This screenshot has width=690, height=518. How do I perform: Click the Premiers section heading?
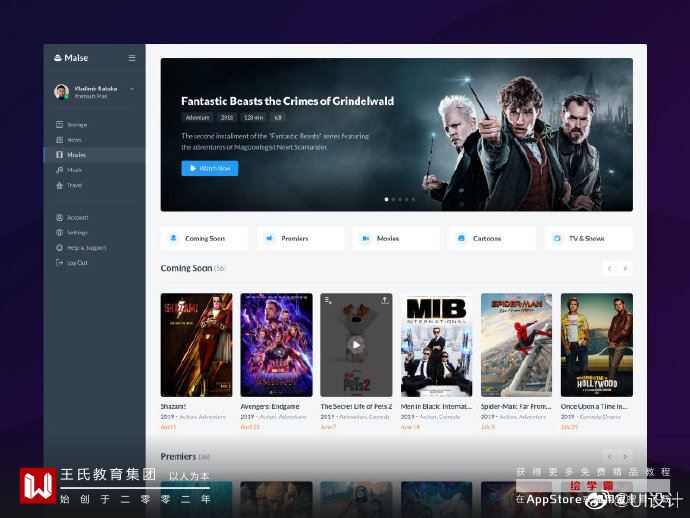click(178, 456)
